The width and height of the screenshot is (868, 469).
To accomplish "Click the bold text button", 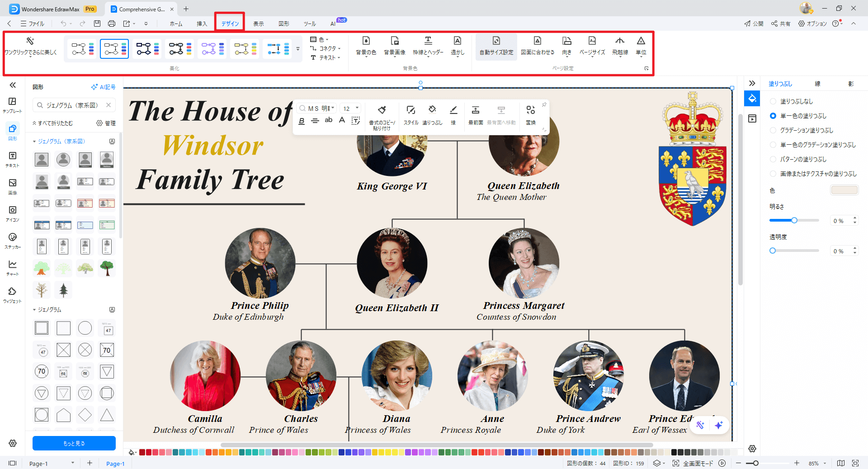I will pos(302,121).
